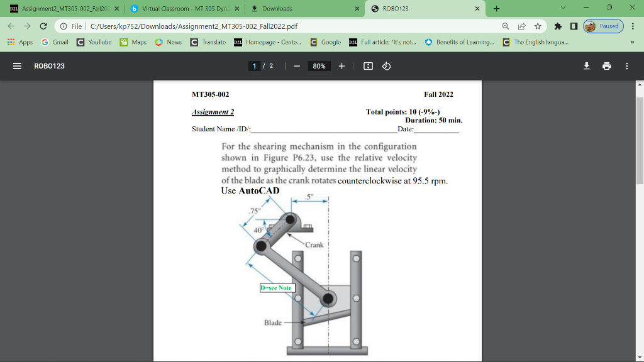The width and height of the screenshot is (644, 362).
Task: Open the Homepage - Conte... bookmark
Action: click(267, 42)
